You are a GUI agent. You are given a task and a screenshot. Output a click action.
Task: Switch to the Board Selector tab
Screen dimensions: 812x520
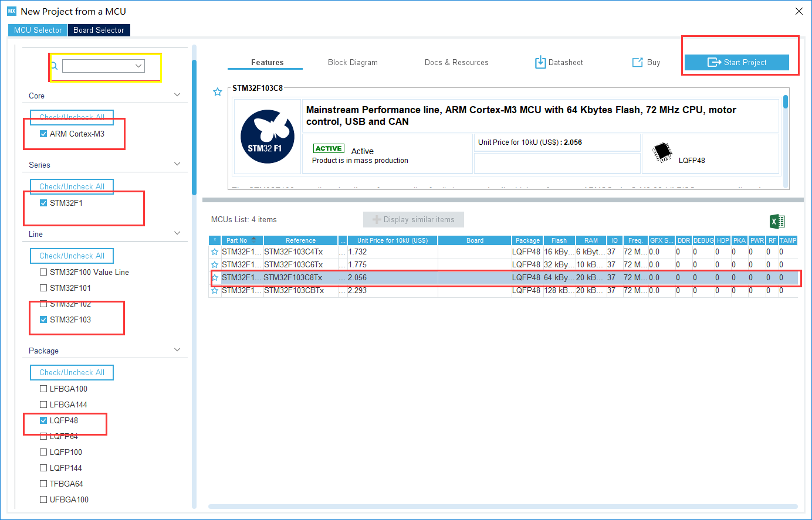[99, 30]
